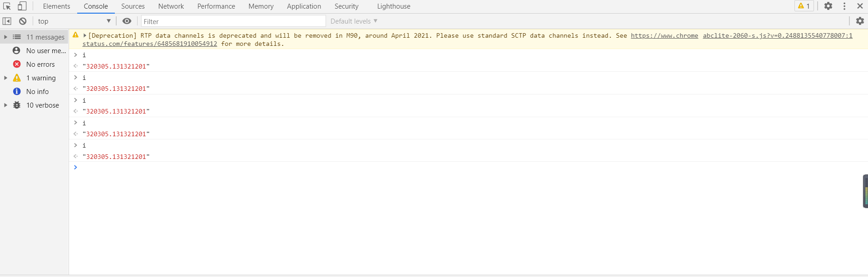Switch to the Performance tab

tap(216, 6)
